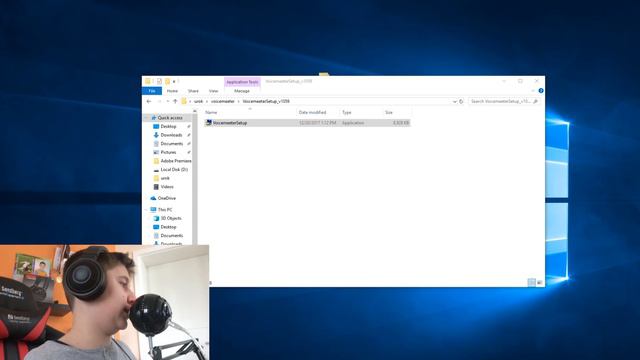640x360 pixels.
Task: Click the Local Disk (D:) drive icon
Action: (x=156, y=170)
